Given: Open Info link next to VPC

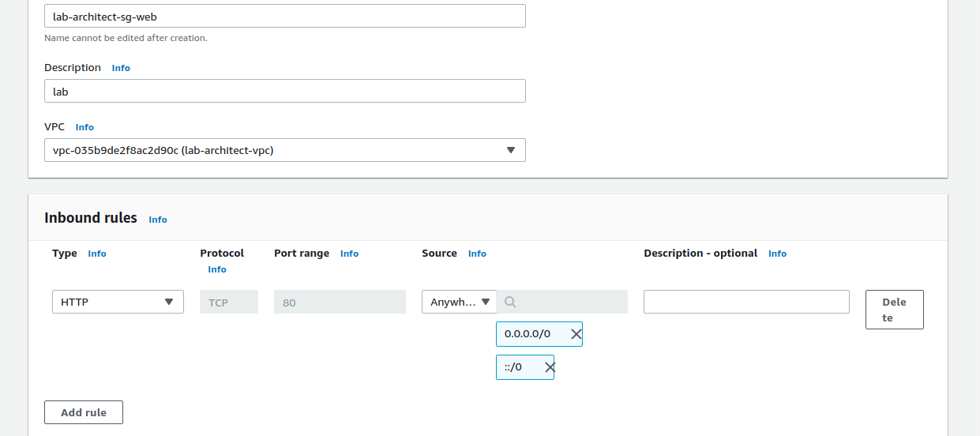Looking at the screenshot, I should coord(84,127).
